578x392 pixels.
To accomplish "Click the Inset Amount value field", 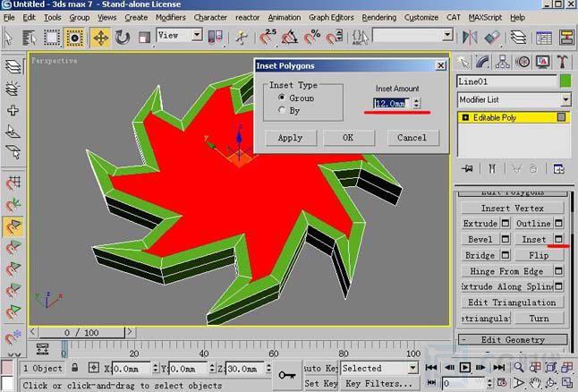I will 392,103.
